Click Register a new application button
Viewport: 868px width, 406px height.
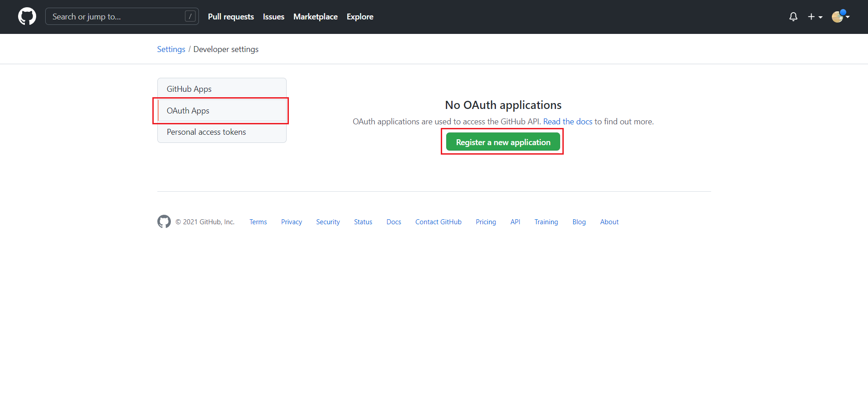pyautogui.click(x=503, y=142)
